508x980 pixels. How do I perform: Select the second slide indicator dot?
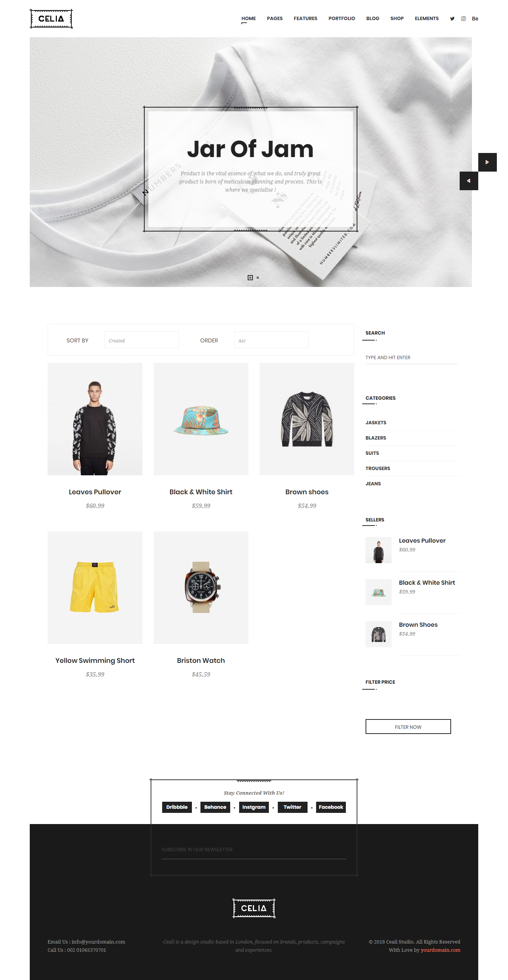coord(258,278)
